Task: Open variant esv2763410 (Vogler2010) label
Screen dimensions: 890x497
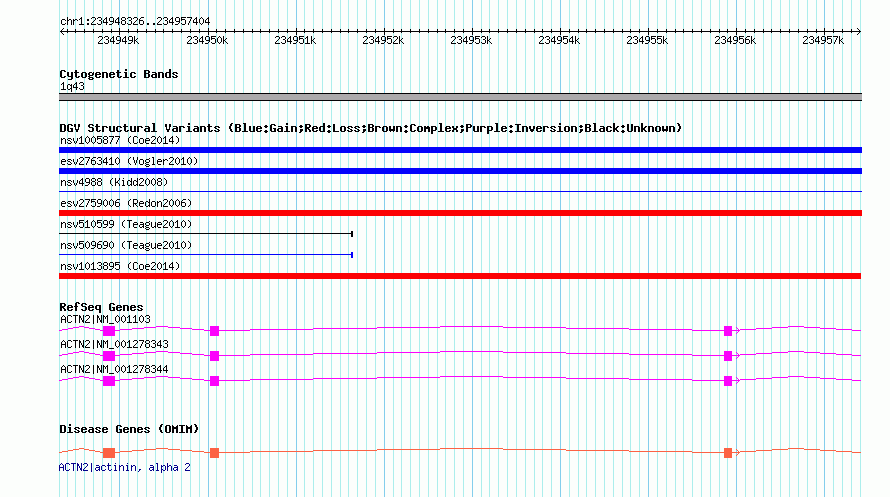Action: click(x=129, y=161)
